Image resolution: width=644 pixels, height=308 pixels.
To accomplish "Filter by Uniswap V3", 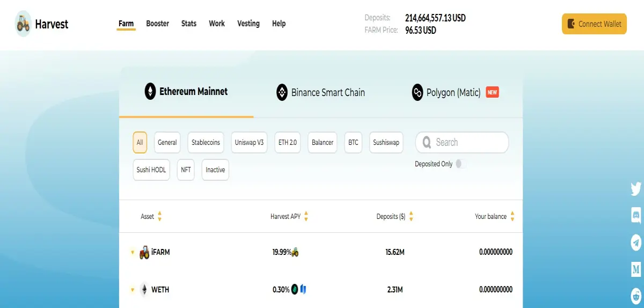I will click(250, 143).
